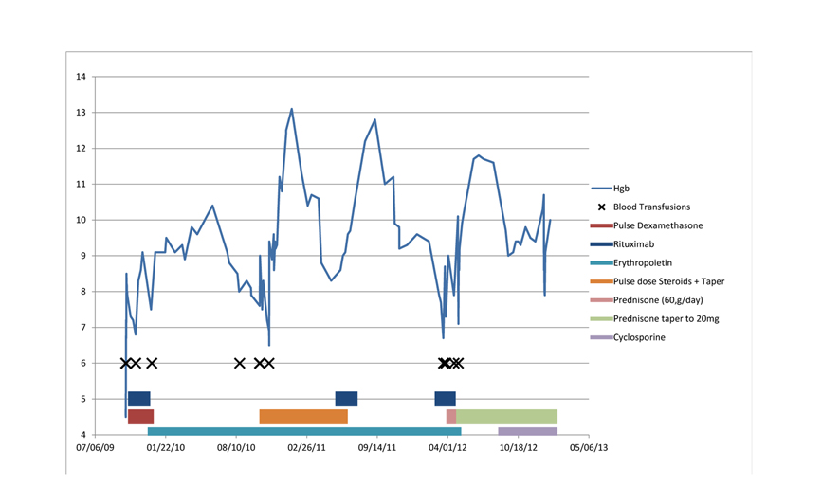Click the X marker symbol in the legend
This screenshot has width=840, height=504.
click(x=602, y=207)
